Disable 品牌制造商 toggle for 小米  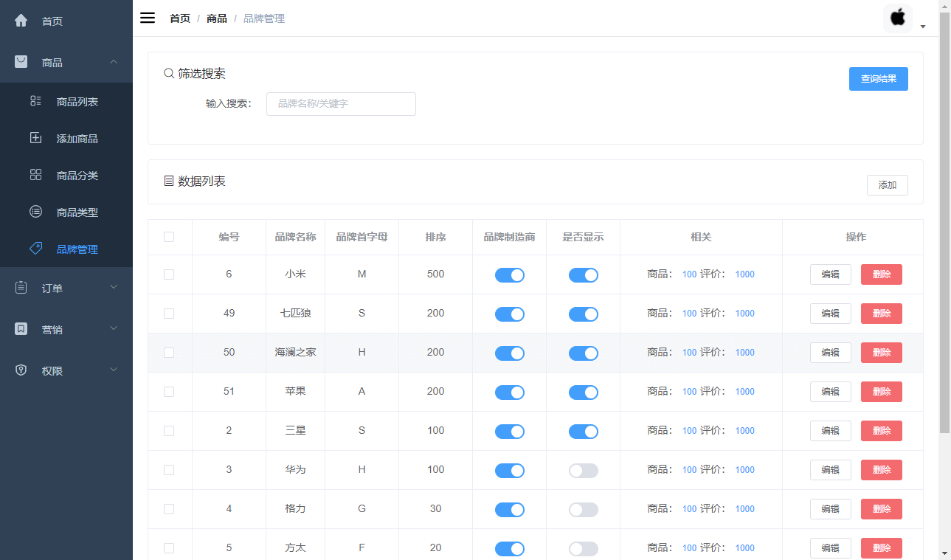509,274
